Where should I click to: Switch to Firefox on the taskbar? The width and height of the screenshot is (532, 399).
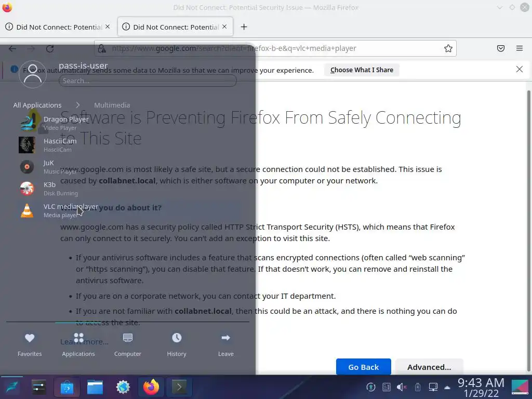click(151, 387)
